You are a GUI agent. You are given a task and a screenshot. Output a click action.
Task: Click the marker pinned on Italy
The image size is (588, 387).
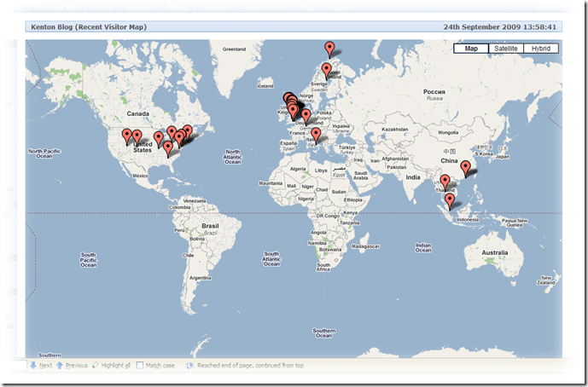click(x=316, y=136)
